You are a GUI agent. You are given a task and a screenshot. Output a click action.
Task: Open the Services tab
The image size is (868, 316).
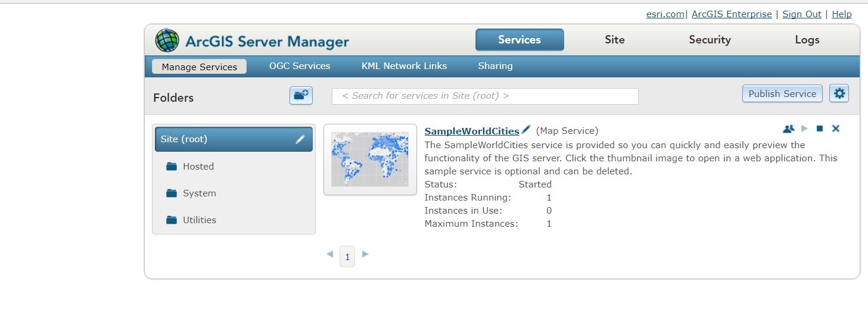(519, 40)
